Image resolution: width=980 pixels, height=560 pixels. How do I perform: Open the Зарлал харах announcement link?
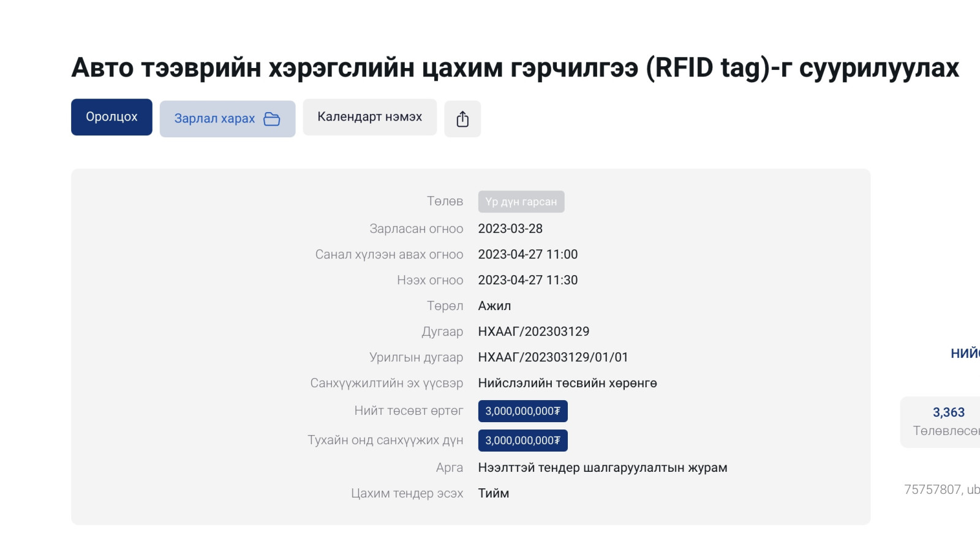(x=215, y=119)
